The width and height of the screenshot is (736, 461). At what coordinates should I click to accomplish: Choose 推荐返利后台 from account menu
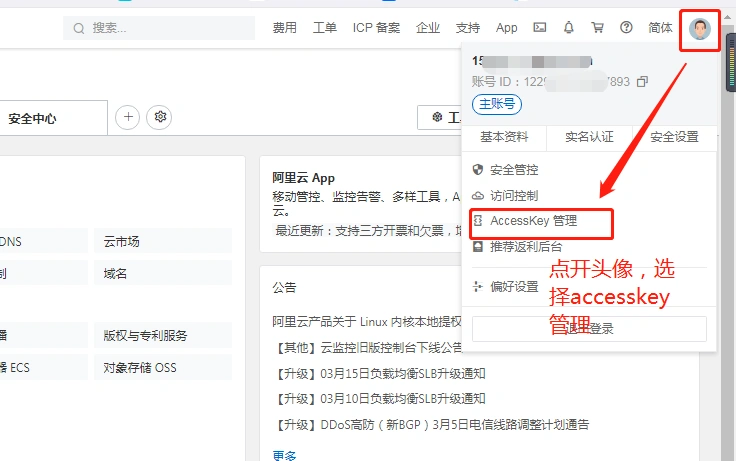(x=526, y=246)
